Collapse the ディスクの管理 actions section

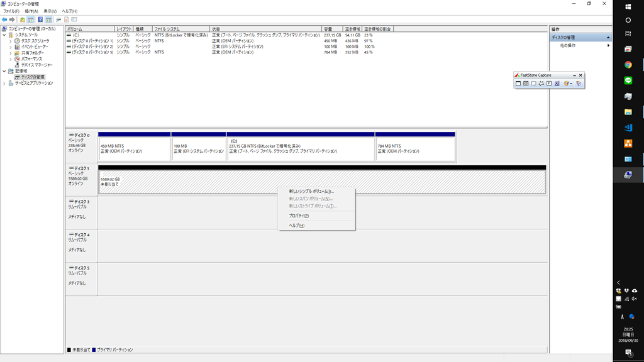(608, 37)
